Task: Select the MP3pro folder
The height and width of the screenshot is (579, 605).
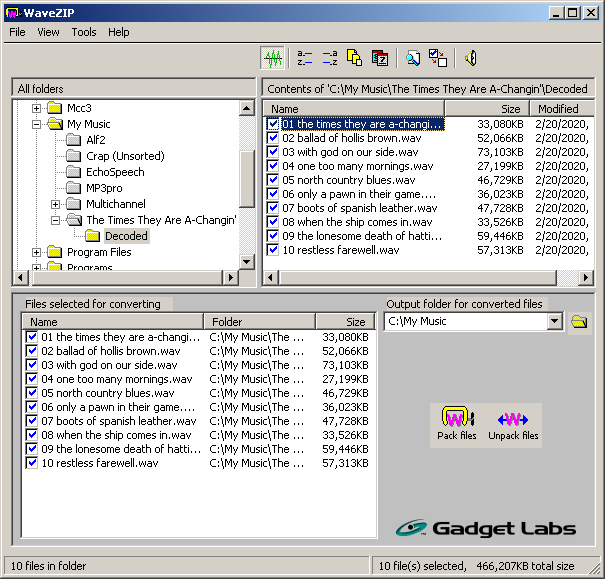Action: (x=104, y=188)
